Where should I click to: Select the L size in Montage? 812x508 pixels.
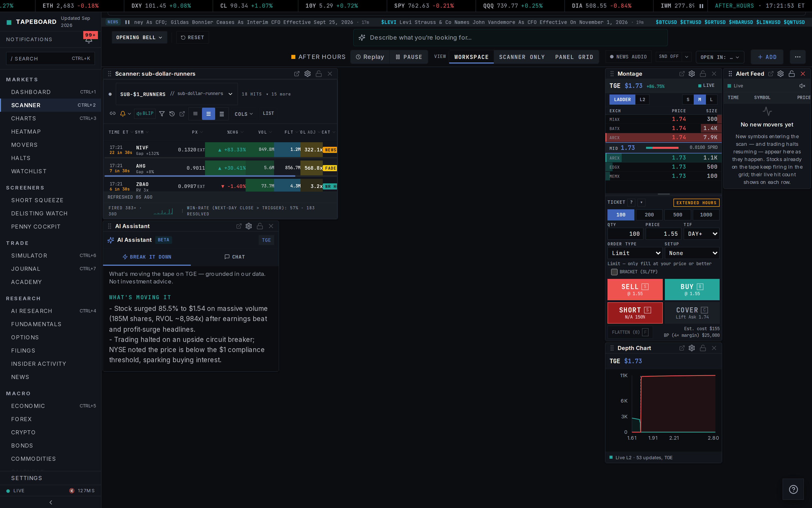click(711, 100)
